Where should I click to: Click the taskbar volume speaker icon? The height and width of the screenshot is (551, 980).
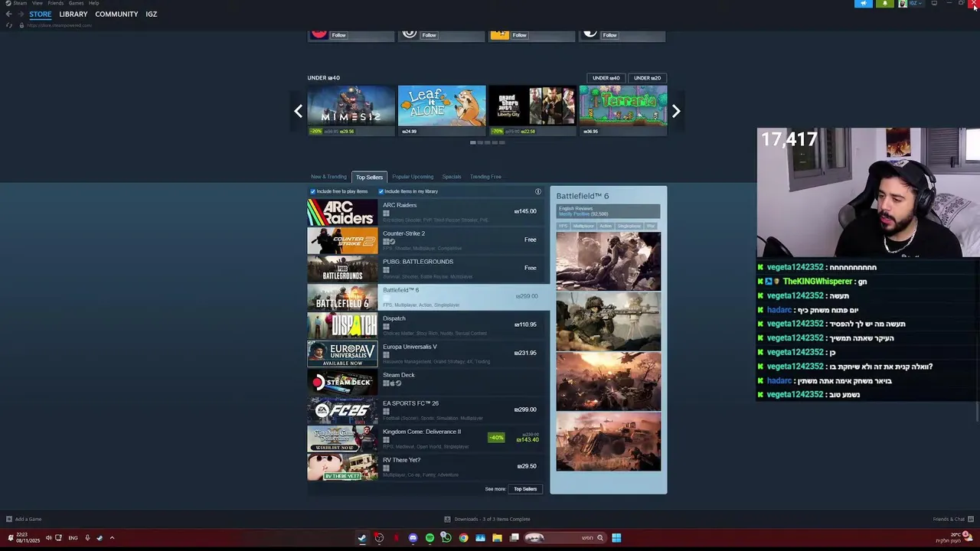tap(48, 538)
